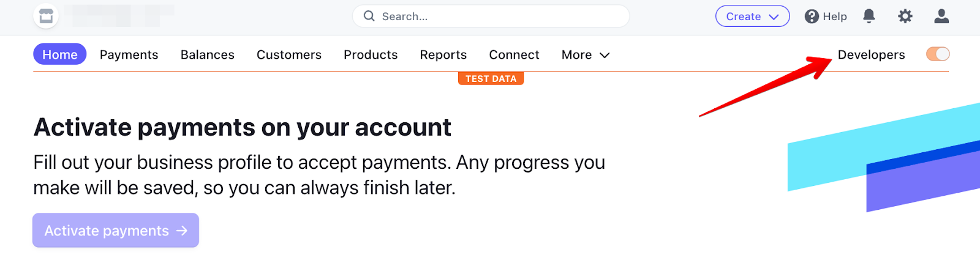Switch to the Customers tab
This screenshot has height=274, width=980.
click(x=288, y=54)
